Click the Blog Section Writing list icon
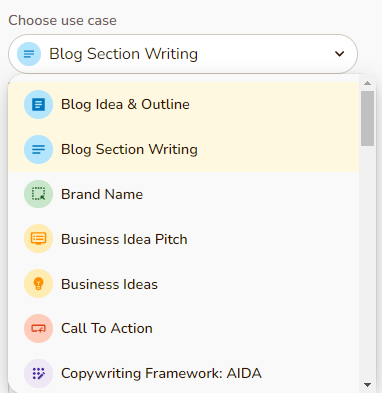382x393 pixels. click(38, 149)
